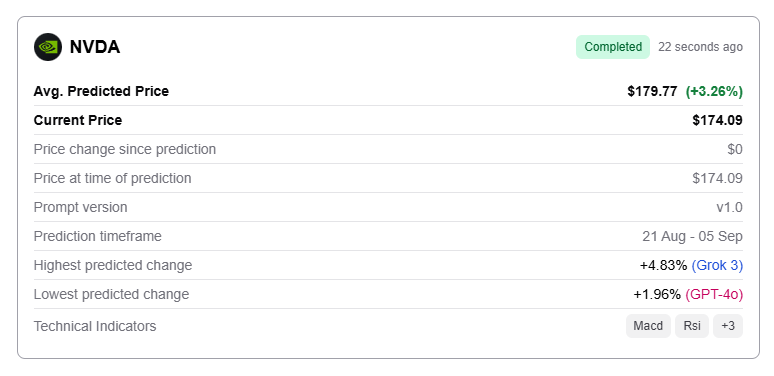Viewport: 774px width, 376px height.
Task: Select the Avg. Predicted Price label
Action: tap(101, 91)
